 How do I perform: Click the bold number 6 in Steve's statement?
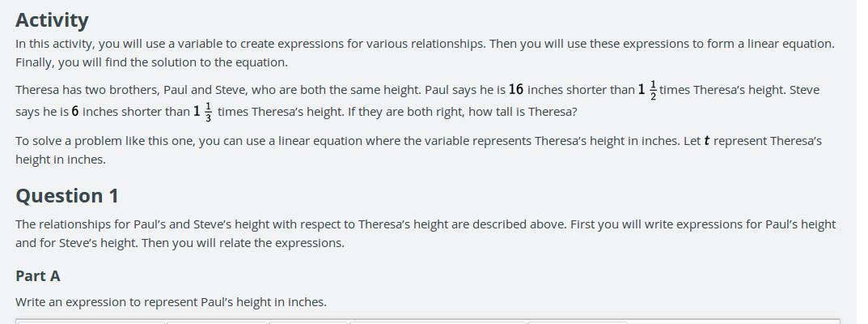click(75, 111)
